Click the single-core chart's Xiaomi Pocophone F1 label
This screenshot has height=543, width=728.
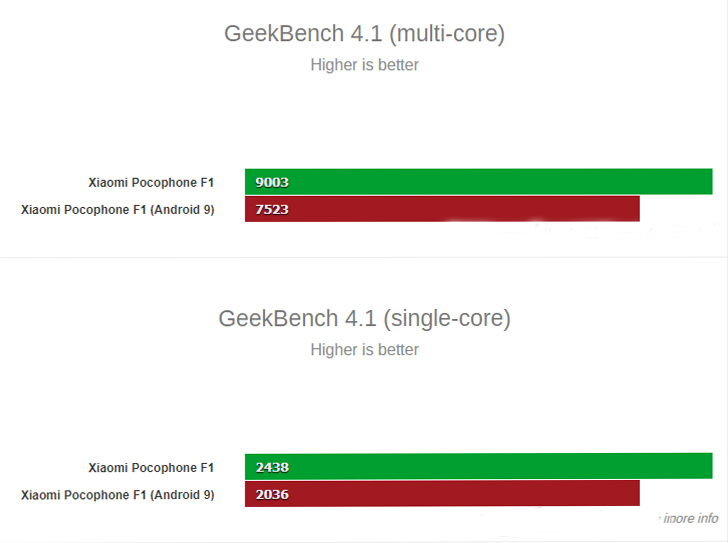[x=151, y=467]
